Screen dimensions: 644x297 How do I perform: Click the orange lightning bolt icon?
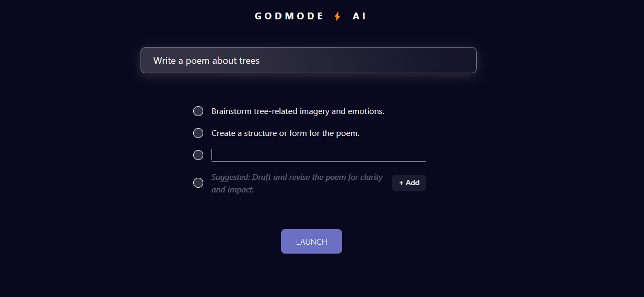point(337,16)
